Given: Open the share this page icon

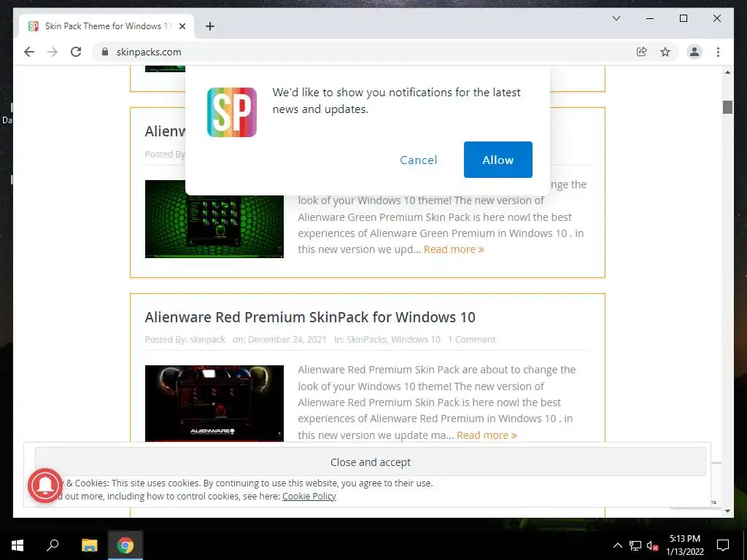Looking at the screenshot, I should pos(642,52).
